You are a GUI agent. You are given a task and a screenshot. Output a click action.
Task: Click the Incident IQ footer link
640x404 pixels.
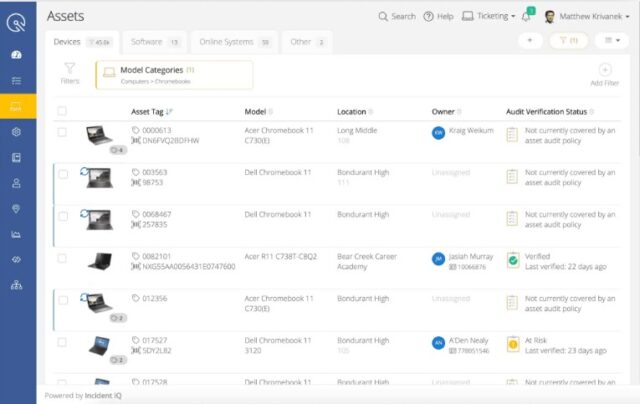[103, 395]
